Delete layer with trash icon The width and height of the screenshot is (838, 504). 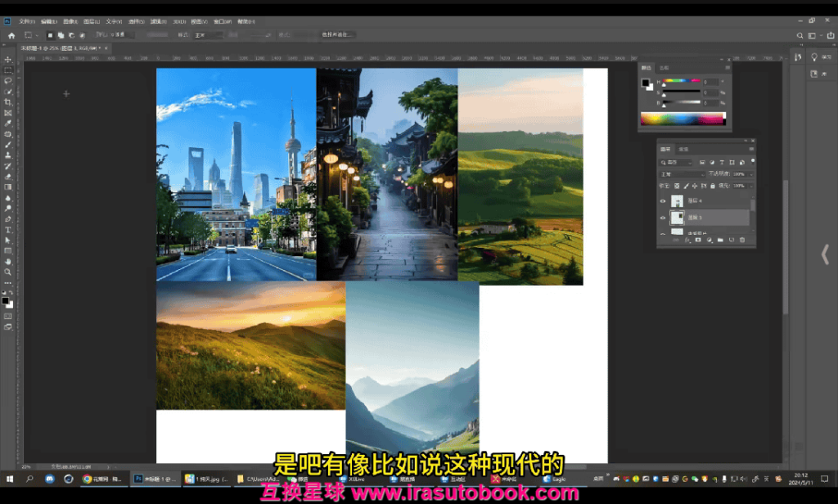(741, 241)
